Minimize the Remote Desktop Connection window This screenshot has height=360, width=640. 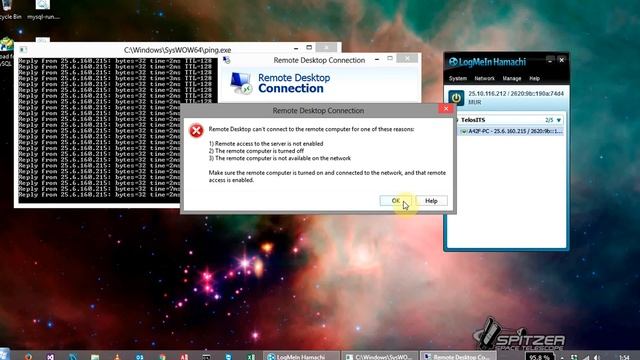click(377, 60)
